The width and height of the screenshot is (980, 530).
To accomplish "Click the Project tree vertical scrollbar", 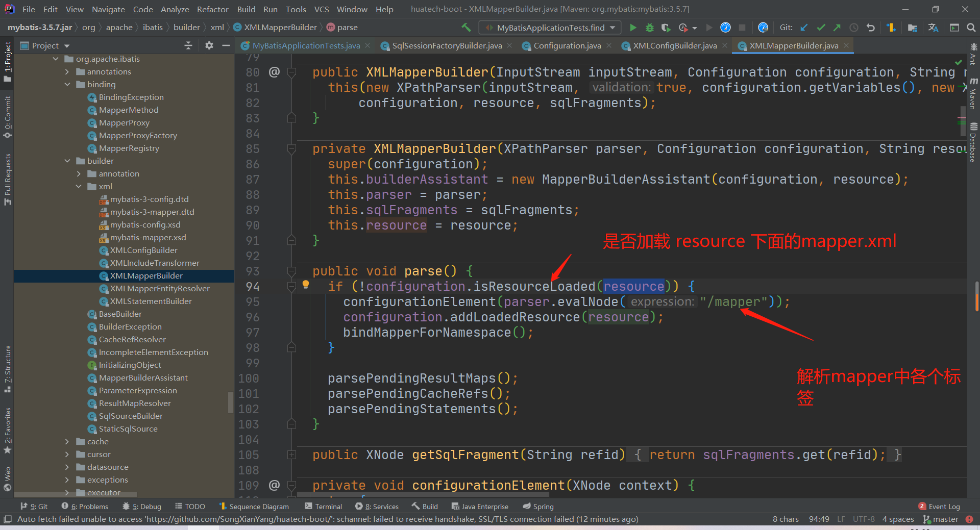I will click(x=231, y=402).
